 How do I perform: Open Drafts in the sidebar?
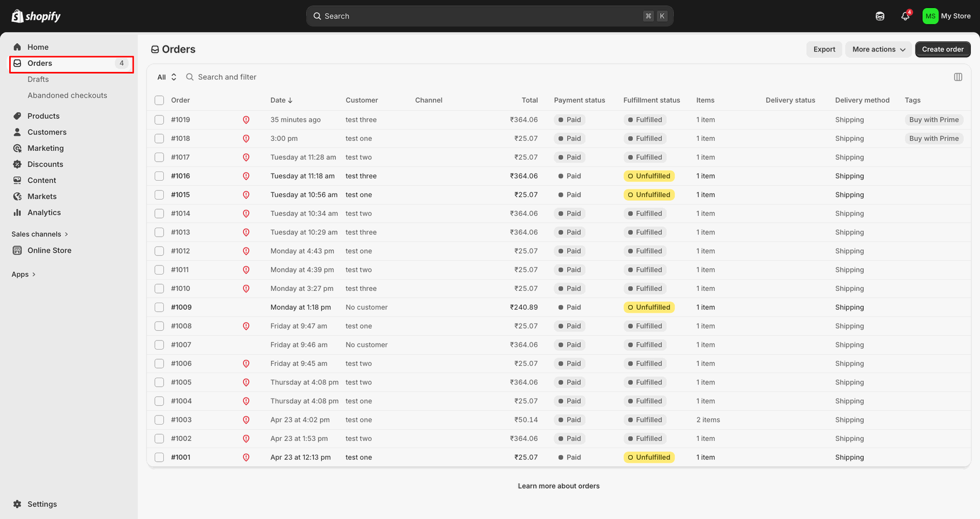pos(38,80)
